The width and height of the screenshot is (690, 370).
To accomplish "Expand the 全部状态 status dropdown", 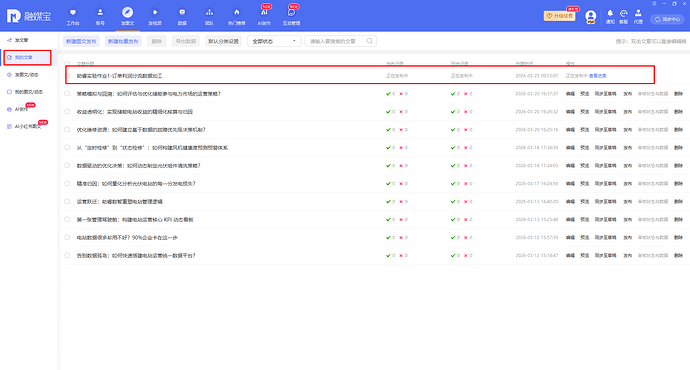I will click(274, 41).
